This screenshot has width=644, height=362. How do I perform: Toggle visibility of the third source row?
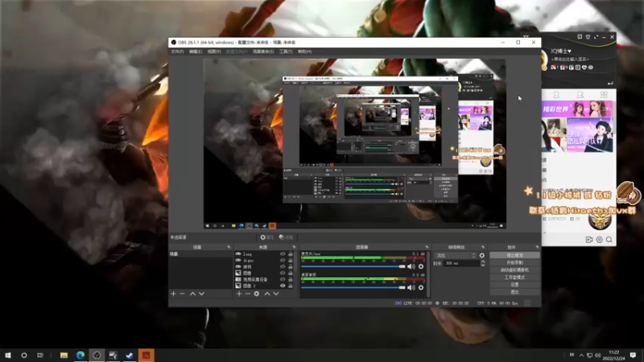pyautogui.click(x=283, y=267)
